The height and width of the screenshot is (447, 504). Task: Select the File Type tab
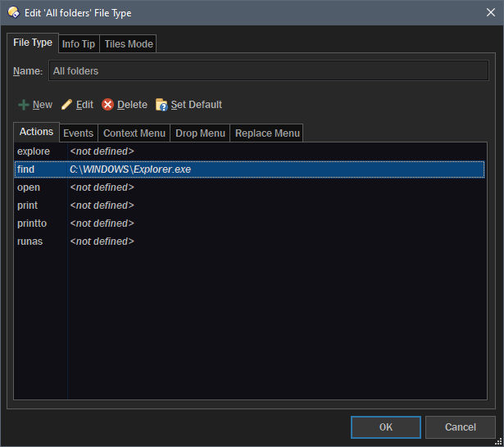coord(33,43)
